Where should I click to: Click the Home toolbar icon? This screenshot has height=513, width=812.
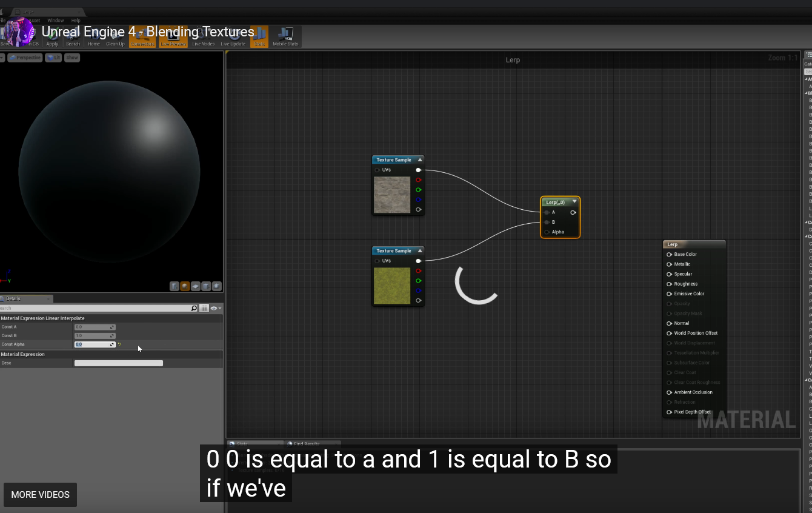(93, 37)
